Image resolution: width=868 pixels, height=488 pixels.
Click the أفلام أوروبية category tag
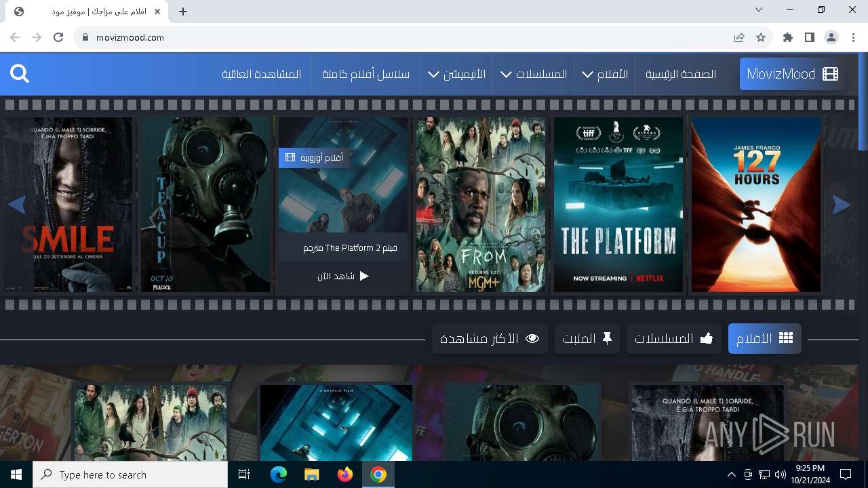(x=313, y=158)
